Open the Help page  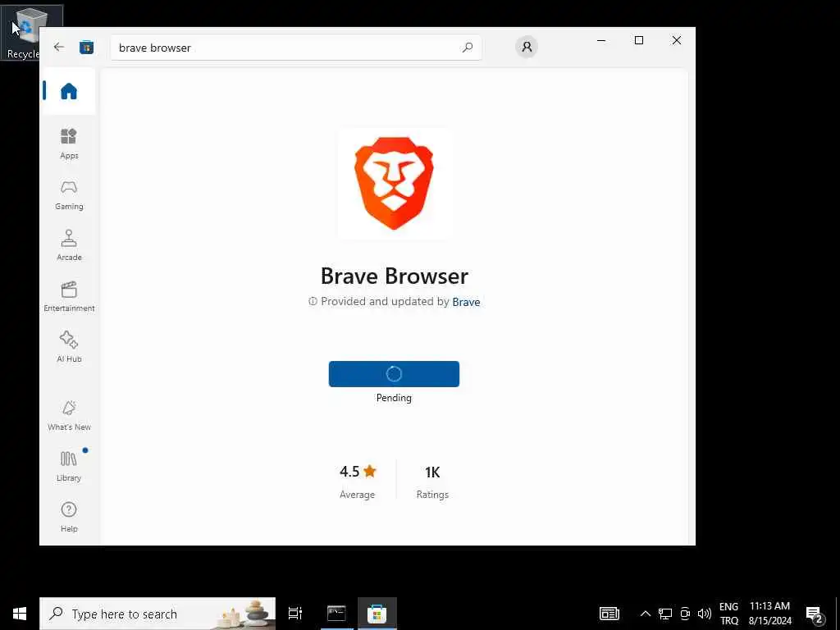[69, 518]
